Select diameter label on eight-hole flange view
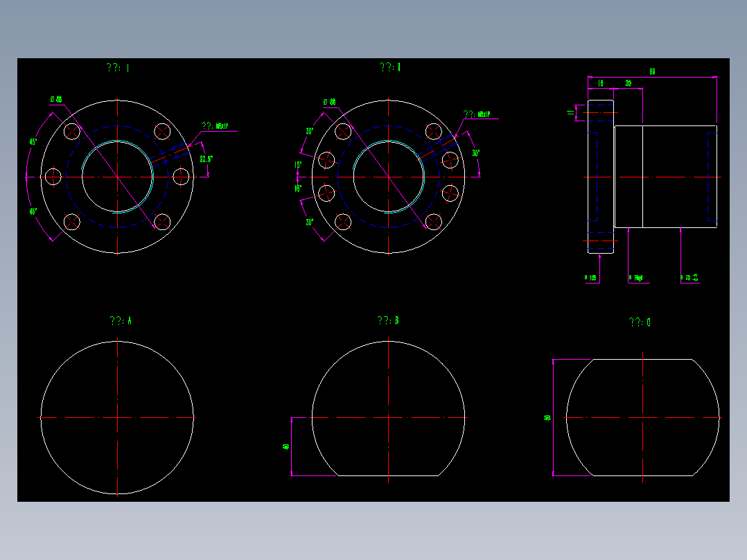The width and height of the screenshot is (747, 560). click(x=329, y=102)
